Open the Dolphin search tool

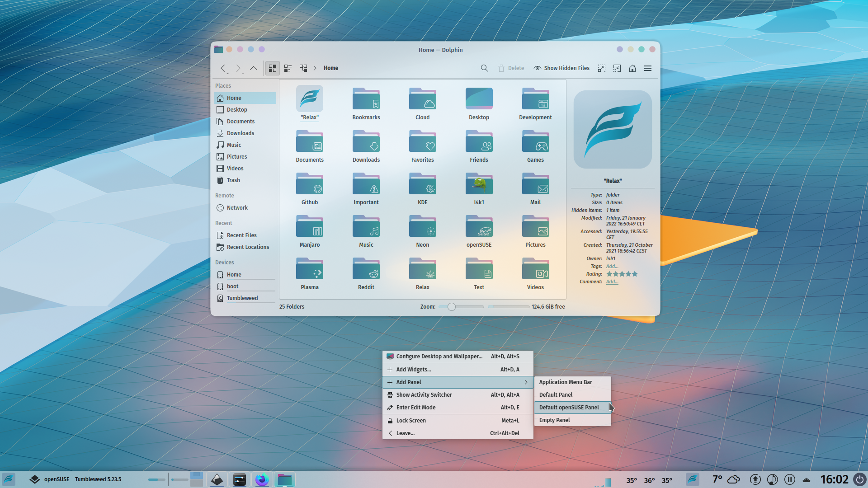(484, 68)
